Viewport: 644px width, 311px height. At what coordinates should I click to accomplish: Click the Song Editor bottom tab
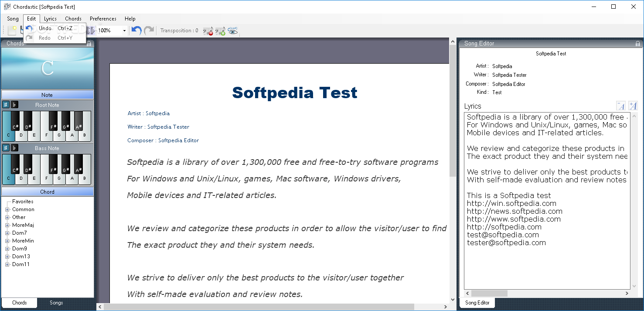477,303
